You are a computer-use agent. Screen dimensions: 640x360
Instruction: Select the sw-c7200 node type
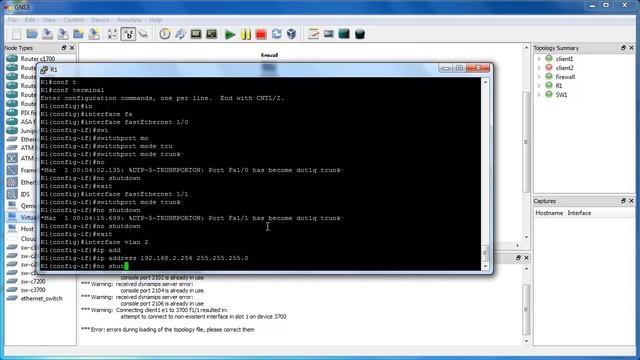coord(33,282)
